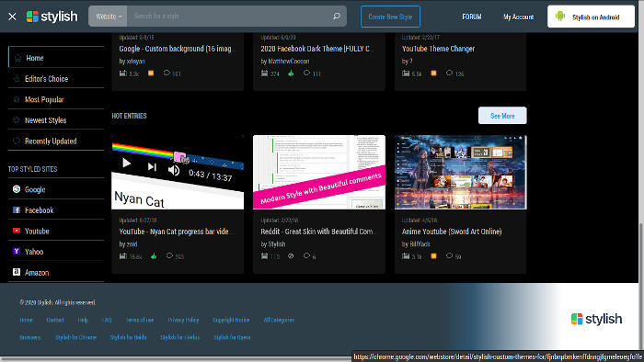Click the Editor's Choice icon
The height and width of the screenshot is (362, 644).
tap(17, 78)
